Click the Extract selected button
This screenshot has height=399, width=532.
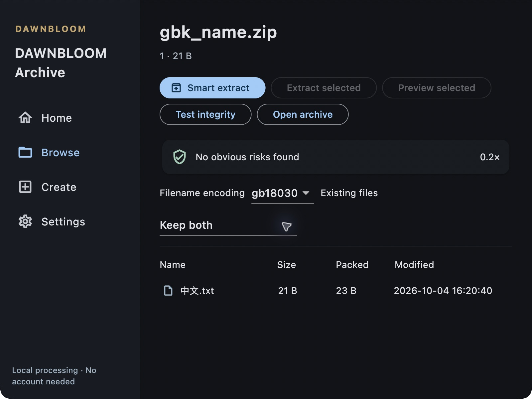tap(324, 88)
